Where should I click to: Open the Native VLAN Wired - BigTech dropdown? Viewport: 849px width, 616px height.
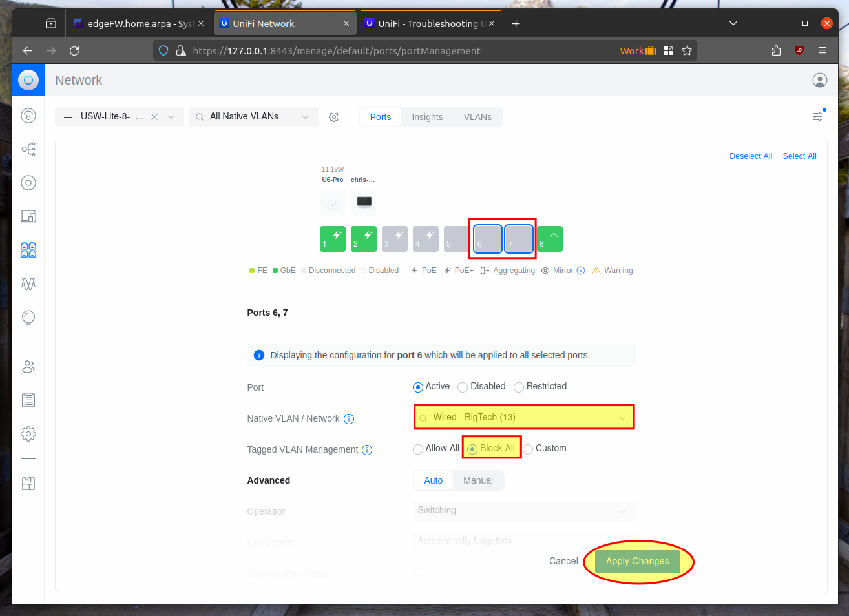point(524,417)
